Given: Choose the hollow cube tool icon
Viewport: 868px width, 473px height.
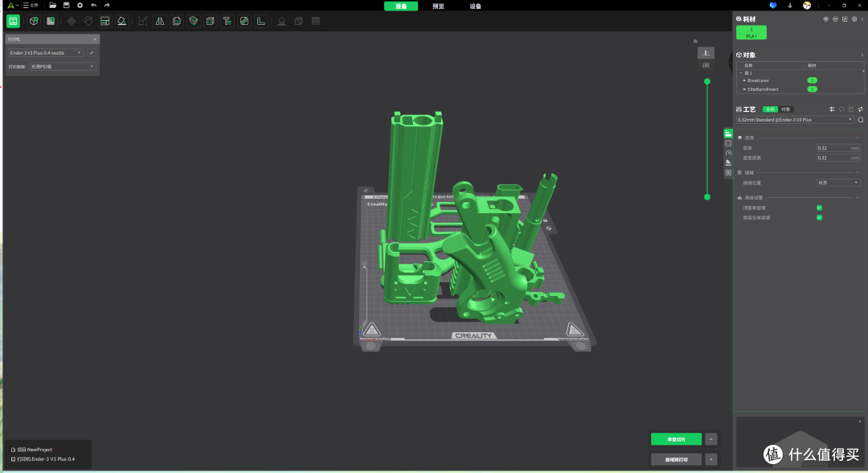Looking at the screenshot, I should tap(211, 21).
